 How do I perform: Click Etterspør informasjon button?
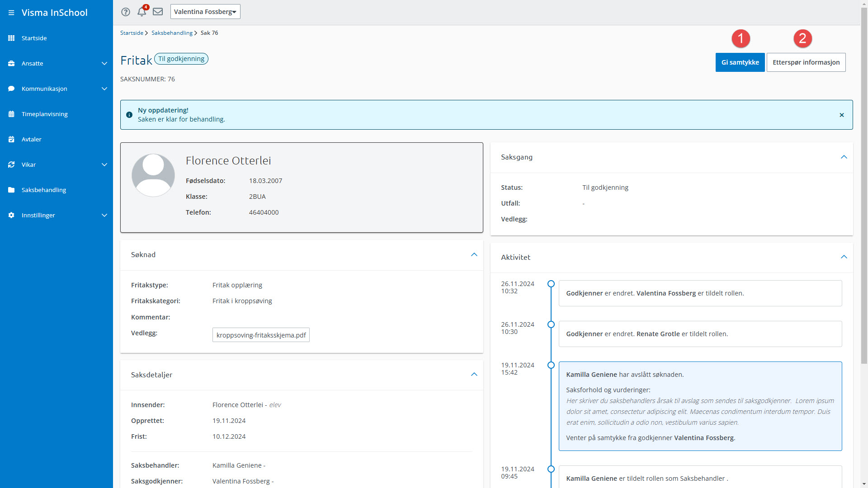806,62
